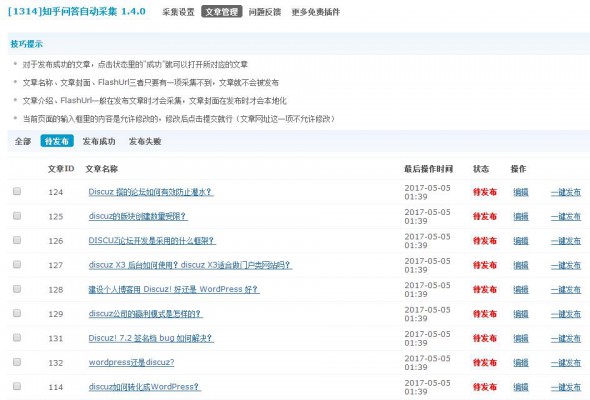The width and height of the screenshot is (590, 400).
Task: Click 一键发布 for article 131
Action: click(x=566, y=339)
